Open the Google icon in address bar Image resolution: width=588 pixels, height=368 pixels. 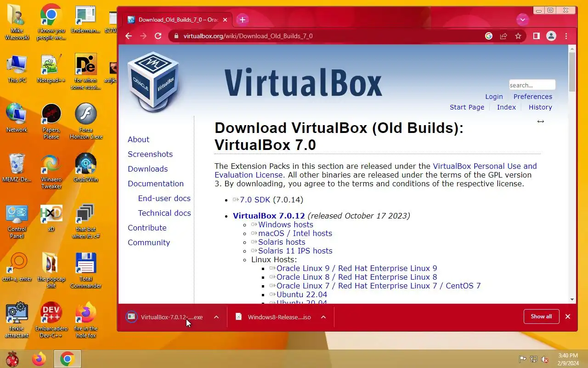[489, 36]
